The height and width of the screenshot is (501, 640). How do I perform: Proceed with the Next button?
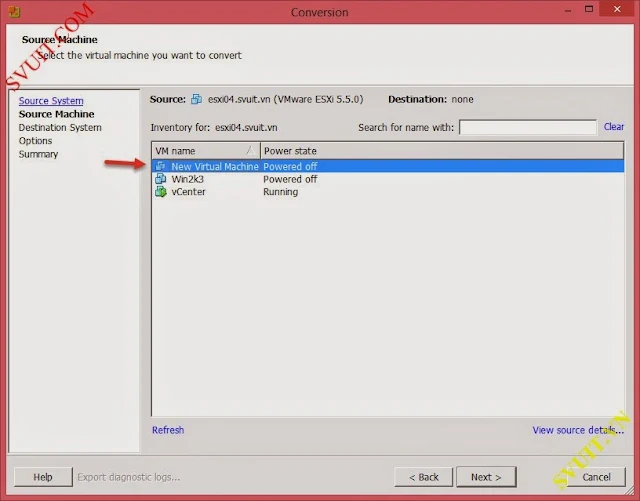[x=486, y=477]
